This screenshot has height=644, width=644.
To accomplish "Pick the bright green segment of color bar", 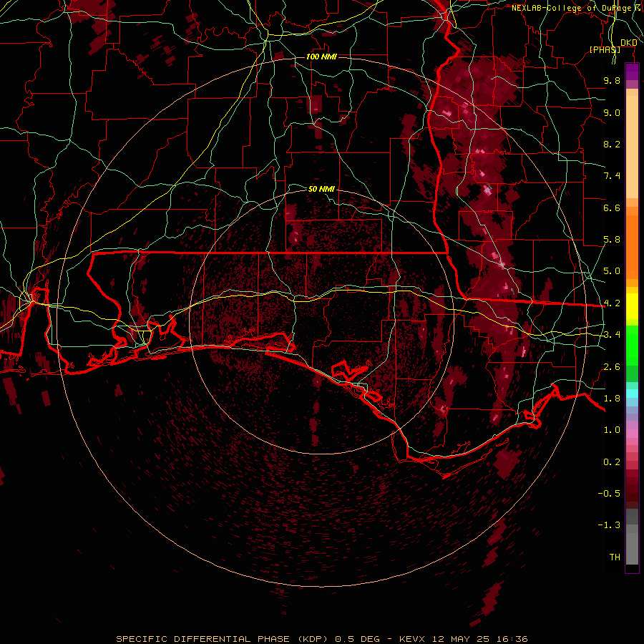I will click(x=632, y=345).
